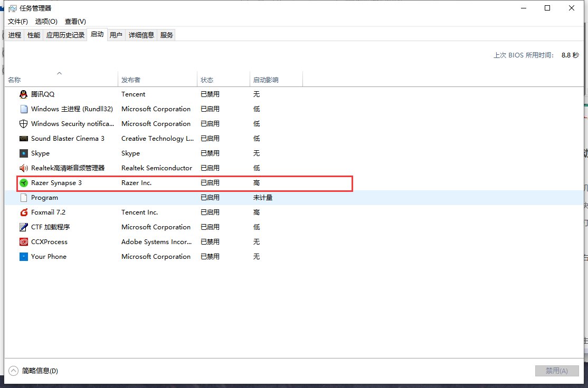The width and height of the screenshot is (588, 388).
Task: Sort list by 启动影响 column
Action: [x=265, y=80]
